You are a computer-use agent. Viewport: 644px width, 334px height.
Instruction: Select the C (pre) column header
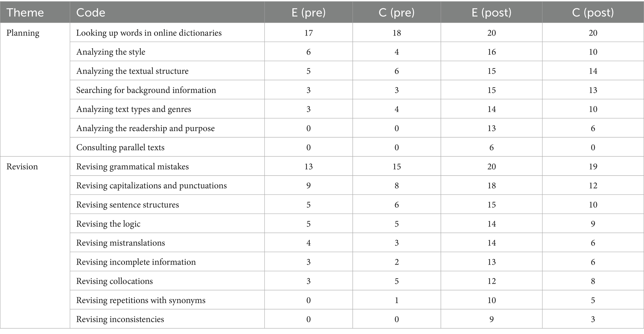pyautogui.click(x=397, y=12)
